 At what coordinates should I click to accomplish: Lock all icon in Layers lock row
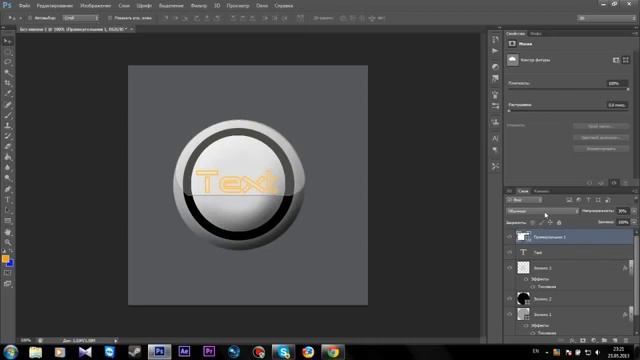[x=559, y=222]
